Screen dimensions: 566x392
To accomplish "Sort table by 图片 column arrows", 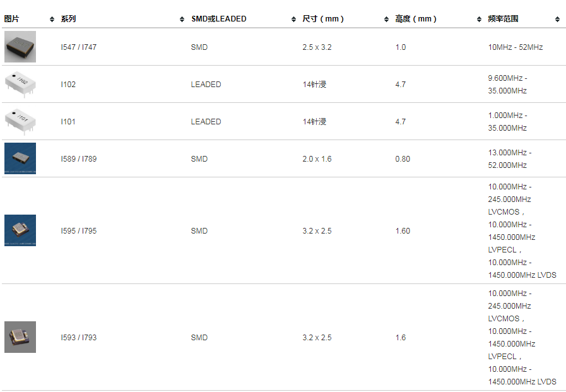I will 52,20.
